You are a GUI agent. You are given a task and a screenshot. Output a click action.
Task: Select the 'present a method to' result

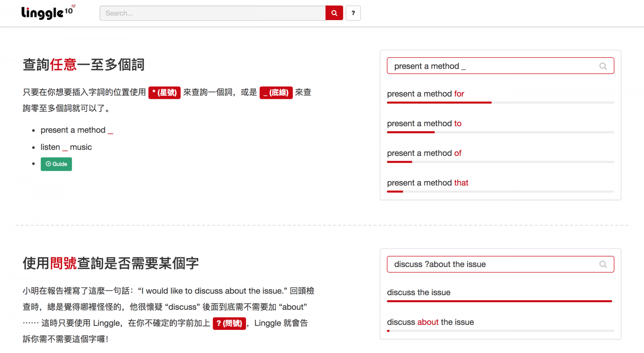coord(424,124)
